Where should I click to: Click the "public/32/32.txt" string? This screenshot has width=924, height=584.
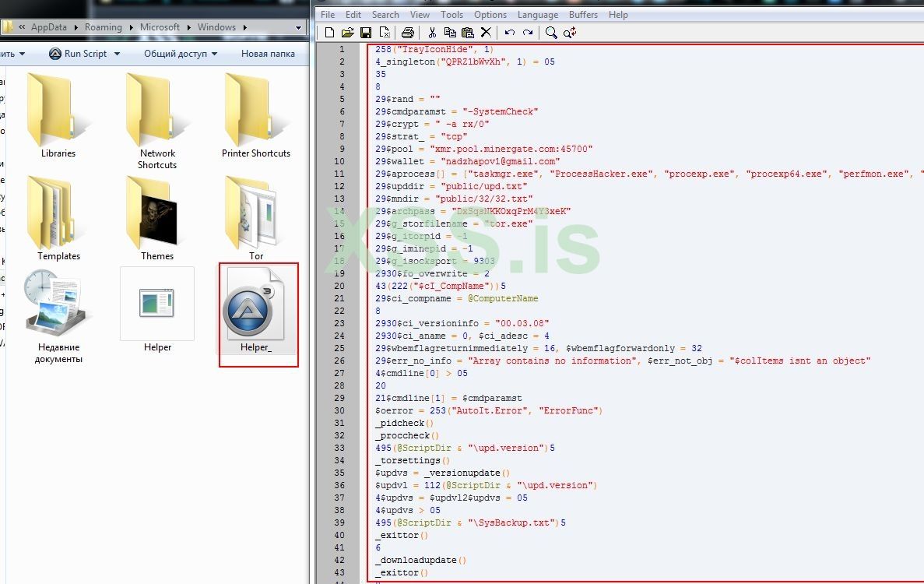pyautogui.click(x=484, y=199)
